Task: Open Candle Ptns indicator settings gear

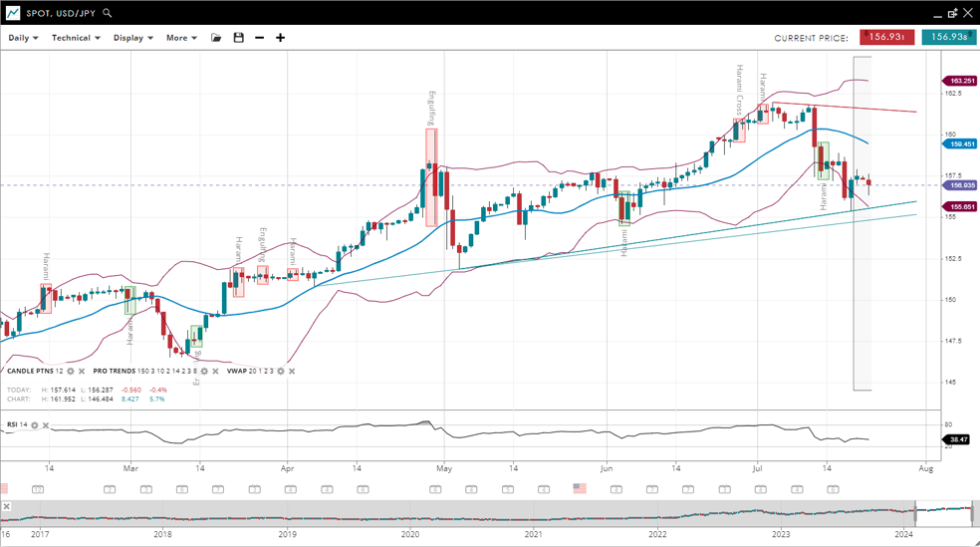Action: tap(71, 372)
